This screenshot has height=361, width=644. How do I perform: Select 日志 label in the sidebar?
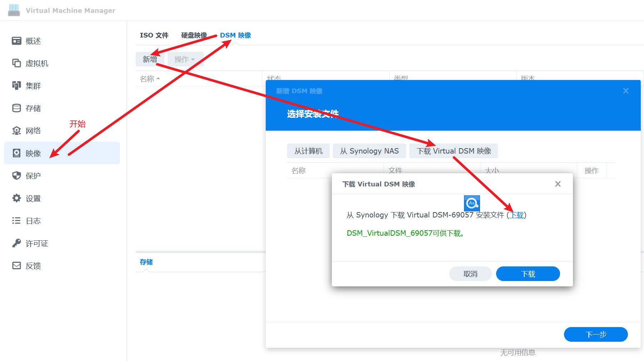point(33,221)
